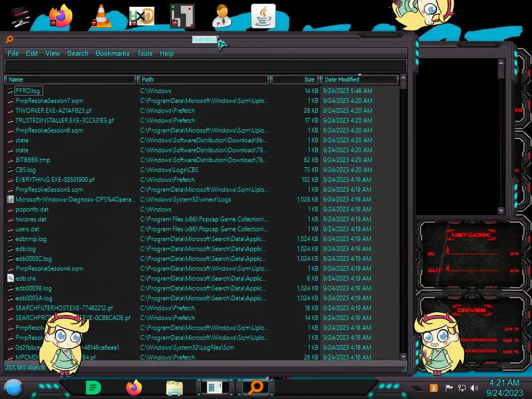This screenshot has width=532, height=399.
Task: Select edbtmp.log file
Action: [x=31, y=239]
